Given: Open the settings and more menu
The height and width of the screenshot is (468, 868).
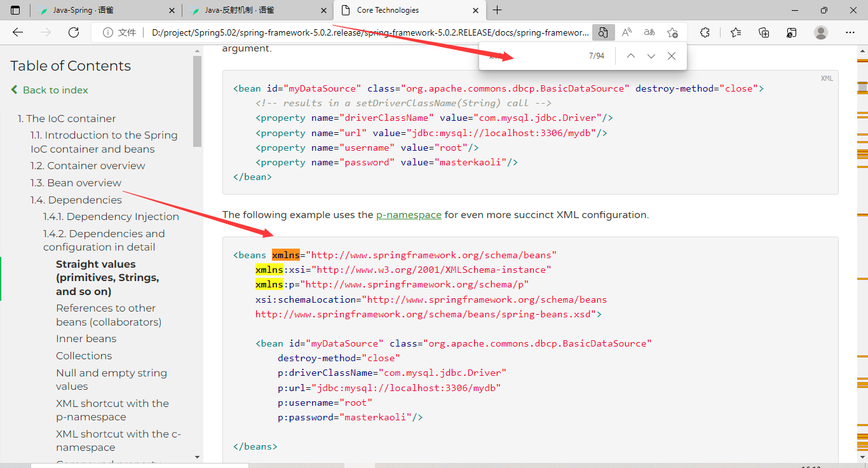Looking at the screenshot, I should click(851, 32).
